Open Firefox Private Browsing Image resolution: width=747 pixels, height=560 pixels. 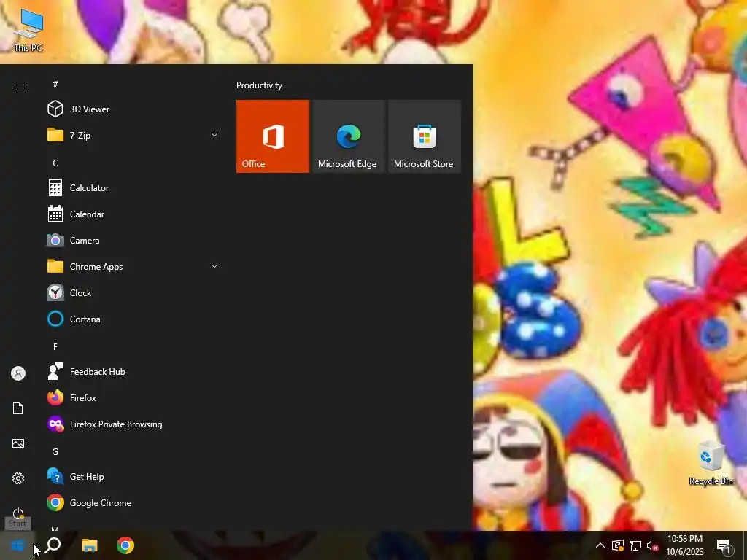pos(133,424)
